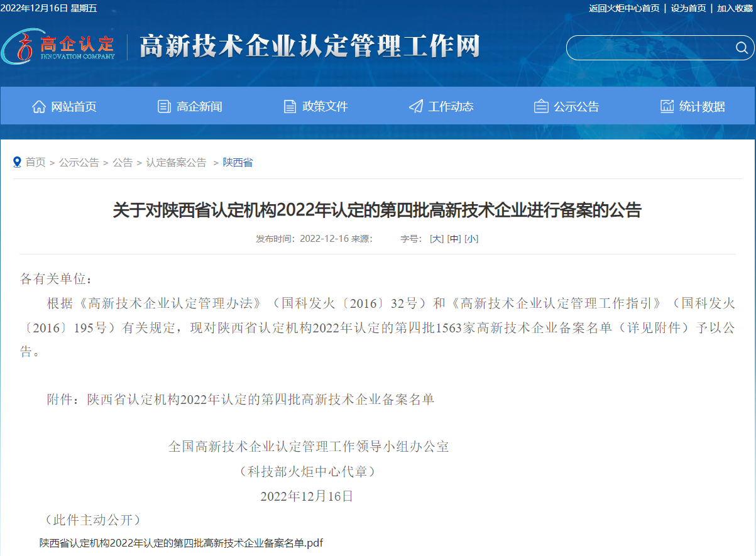The image size is (756, 556).
Task: Set font size to small [小]
Action: coord(471,239)
